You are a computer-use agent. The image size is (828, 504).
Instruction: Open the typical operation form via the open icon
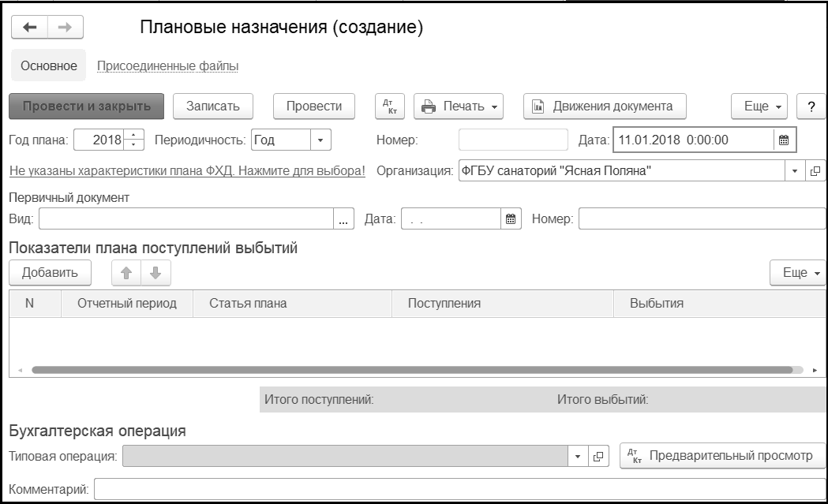point(598,456)
